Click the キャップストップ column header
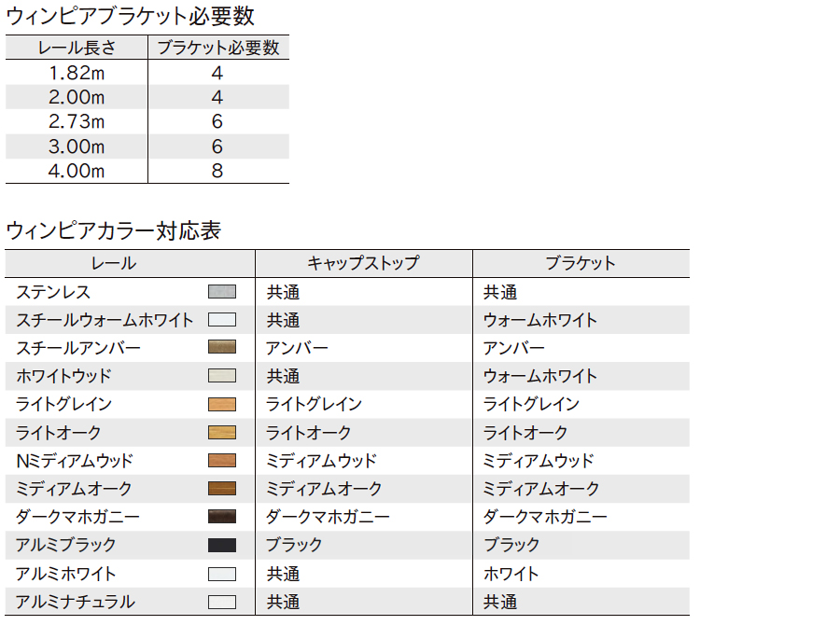 click(363, 263)
